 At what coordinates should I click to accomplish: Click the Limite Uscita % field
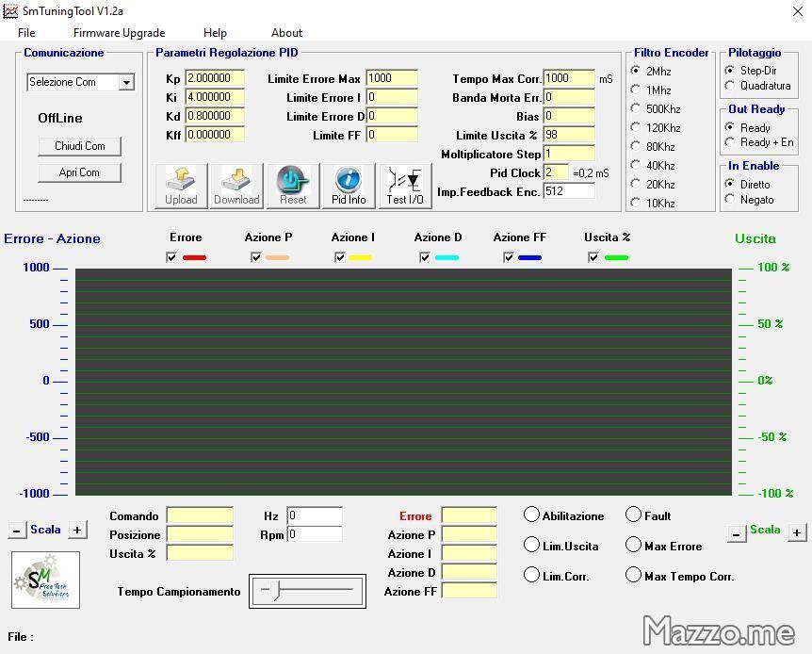(569, 135)
